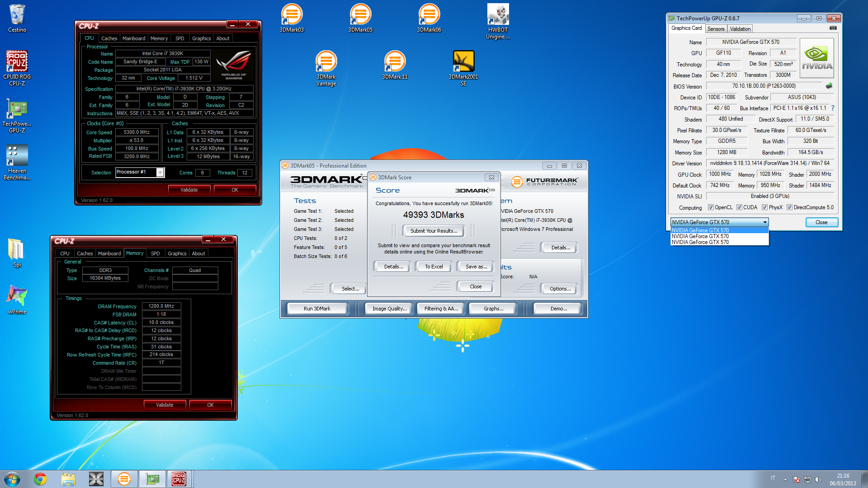Click Details button in score dialog
The width and height of the screenshot is (868, 488).
(x=393, y=267)
